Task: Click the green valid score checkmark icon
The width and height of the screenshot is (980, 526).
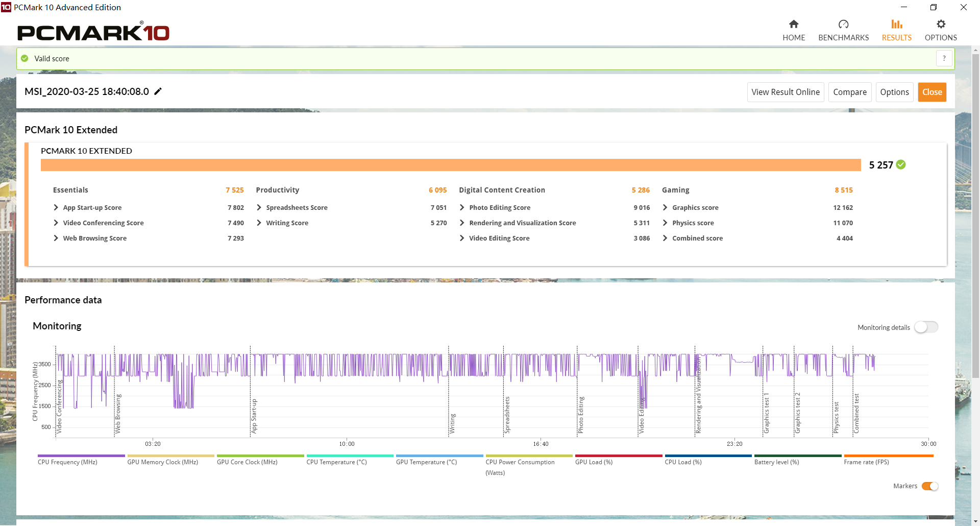Action: point(24,58)
